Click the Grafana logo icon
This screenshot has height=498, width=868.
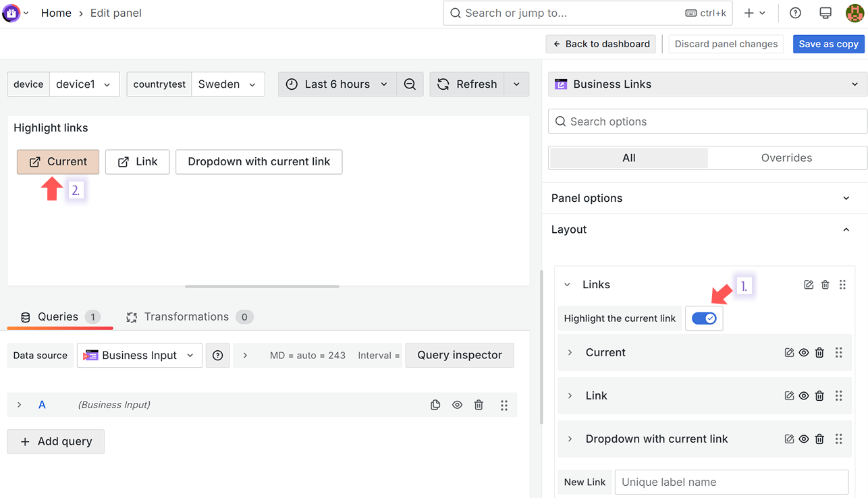click(11, 13)
